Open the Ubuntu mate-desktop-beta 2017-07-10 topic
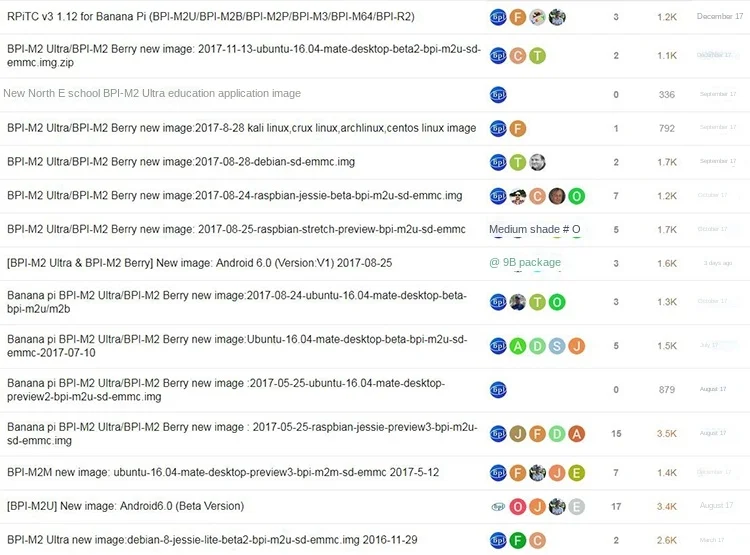 tap(237, 346)
